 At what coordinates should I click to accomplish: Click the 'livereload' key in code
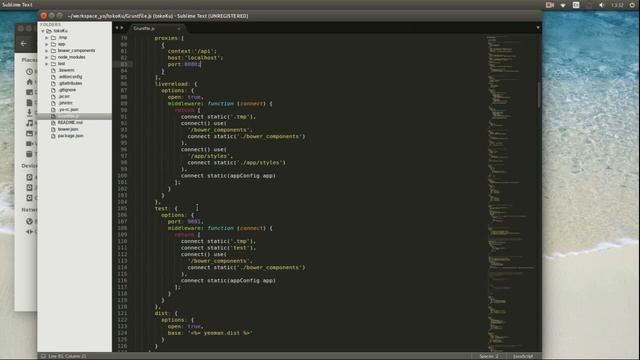pos(171,84)
